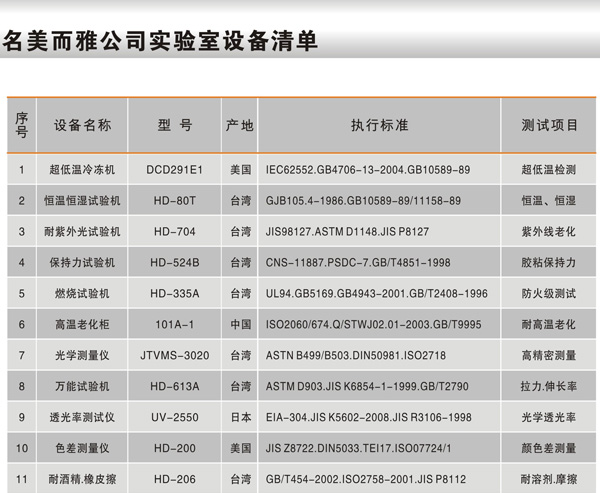Click the 透光率测试仪 cell
This screenshot has height=493, width=600.
coord(82,418)
